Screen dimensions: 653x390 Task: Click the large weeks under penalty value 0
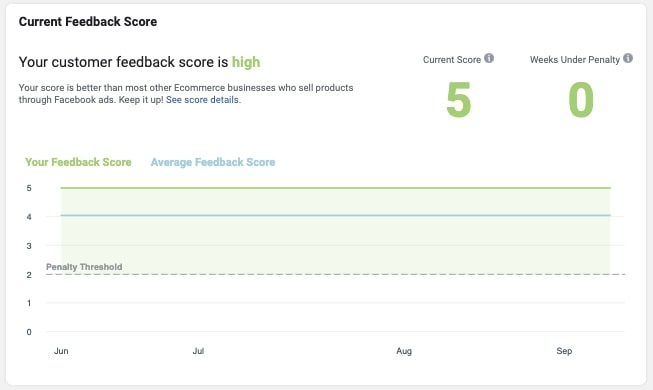click(x=581, y=100)
